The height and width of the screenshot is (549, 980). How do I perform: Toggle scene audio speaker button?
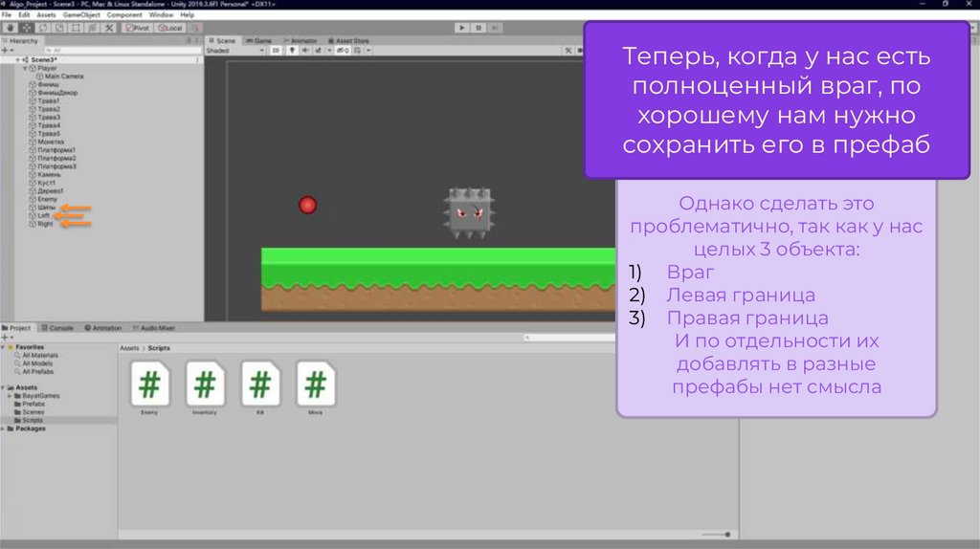(x=305, y=51)
